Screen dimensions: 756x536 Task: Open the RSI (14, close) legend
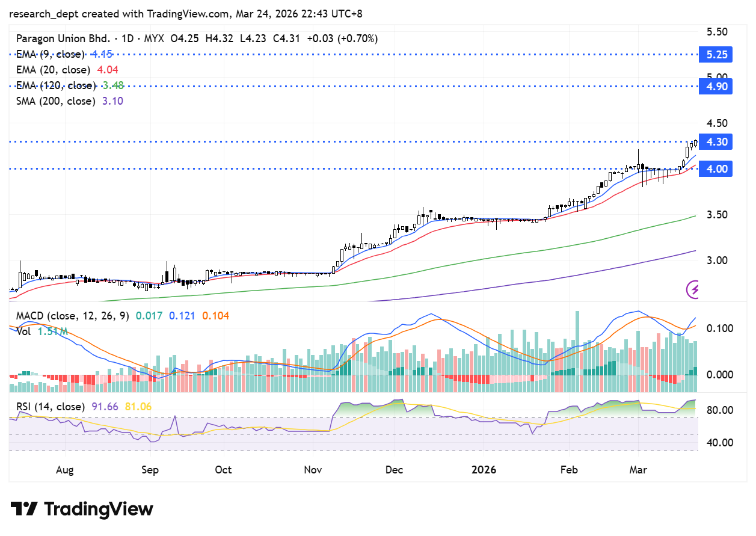coord(51,407)
